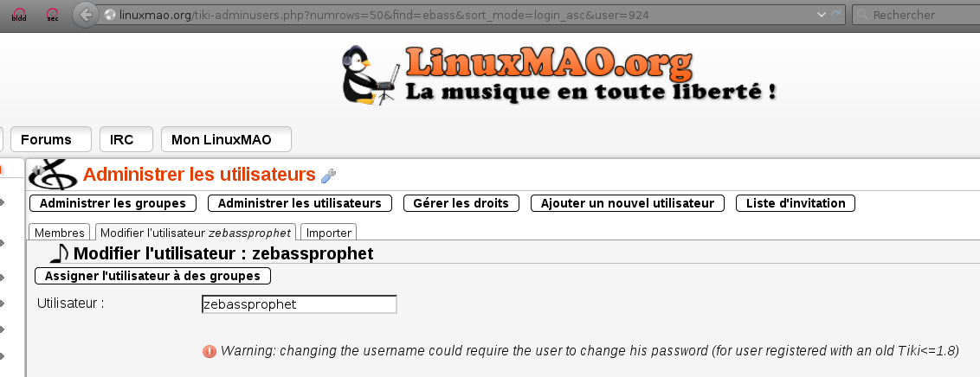Screen dimensions: 980x377
Task: Click Assigner l'utilisateur à des groupes
Action: [152, 276]
